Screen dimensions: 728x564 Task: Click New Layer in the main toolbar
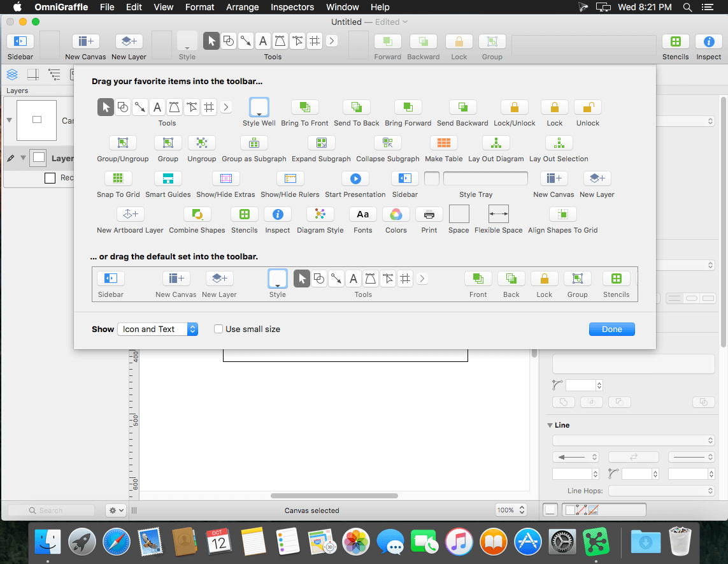pos(129,41)
